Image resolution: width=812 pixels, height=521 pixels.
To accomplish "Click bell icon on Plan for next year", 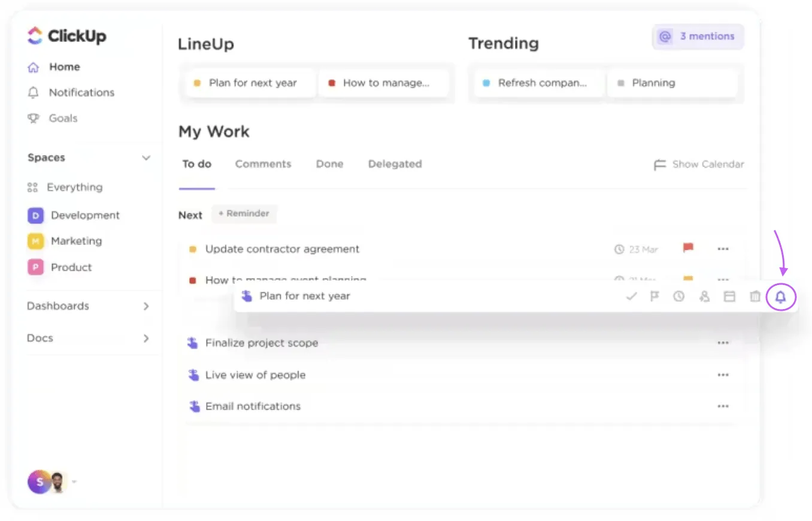I will 781,297.
